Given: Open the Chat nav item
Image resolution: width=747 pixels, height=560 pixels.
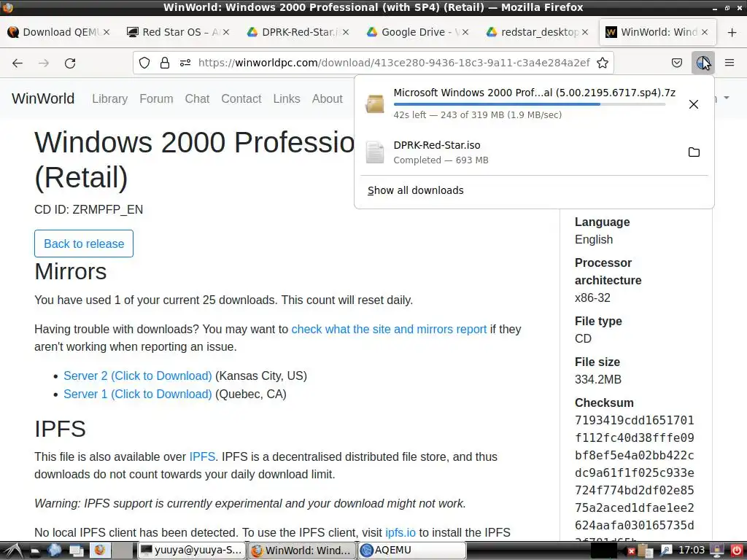Looking at the screenshot, I should pyautogui.click(x=197, y=98).
